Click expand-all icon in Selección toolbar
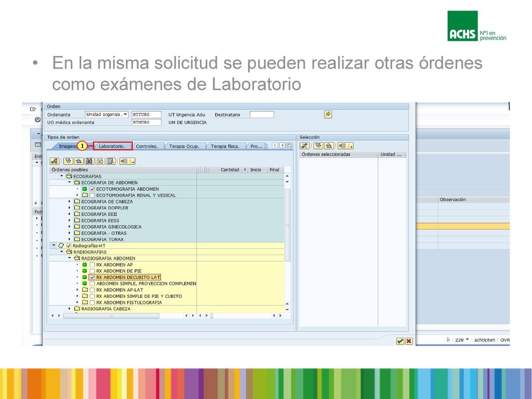 point(318,146)
